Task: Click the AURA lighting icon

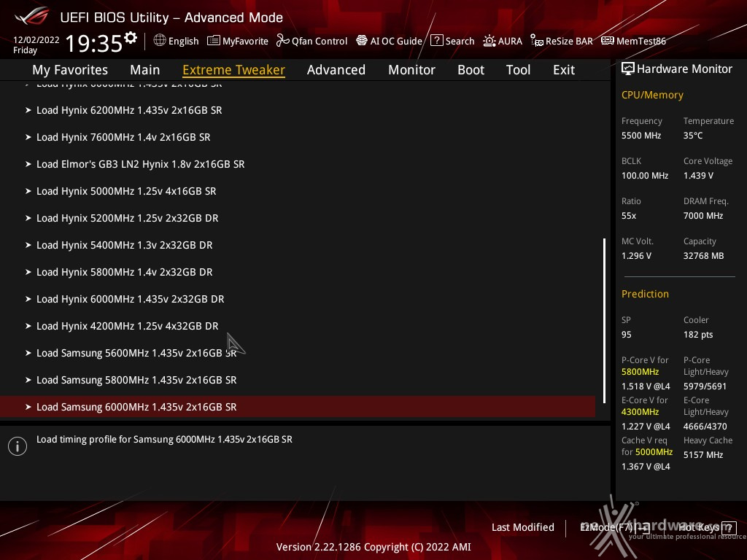Action: pos(489,41)
